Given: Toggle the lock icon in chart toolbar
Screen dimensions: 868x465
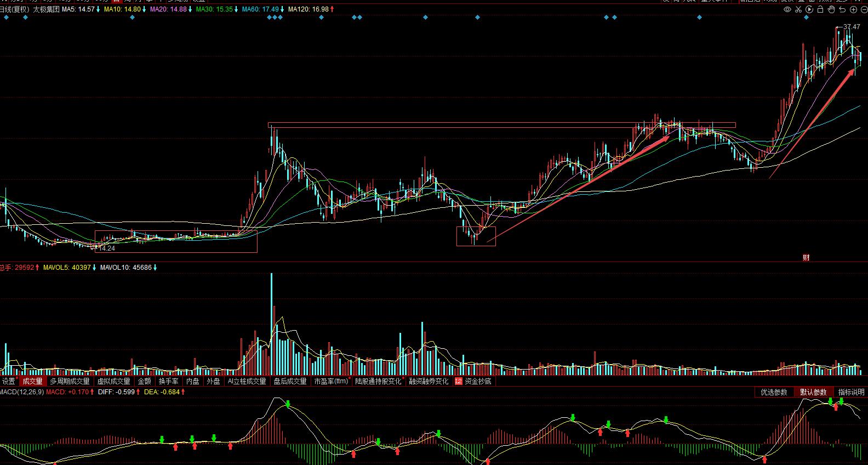Looking at the screenshot, I should coord(821,9).
